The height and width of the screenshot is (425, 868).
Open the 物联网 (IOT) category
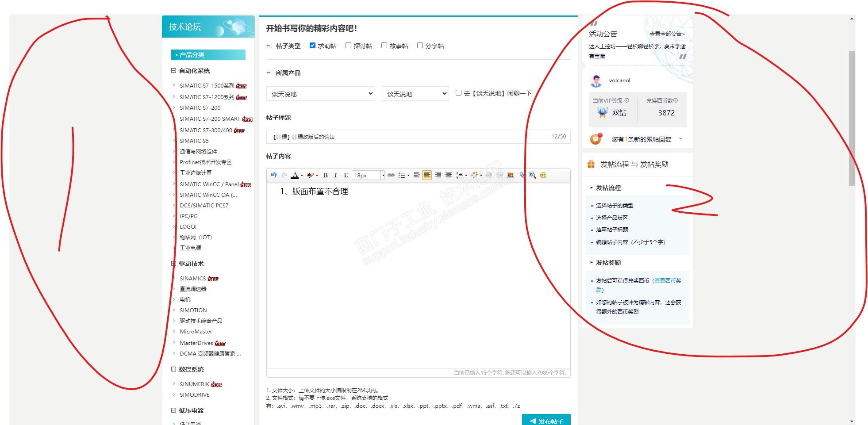[196, 237]
